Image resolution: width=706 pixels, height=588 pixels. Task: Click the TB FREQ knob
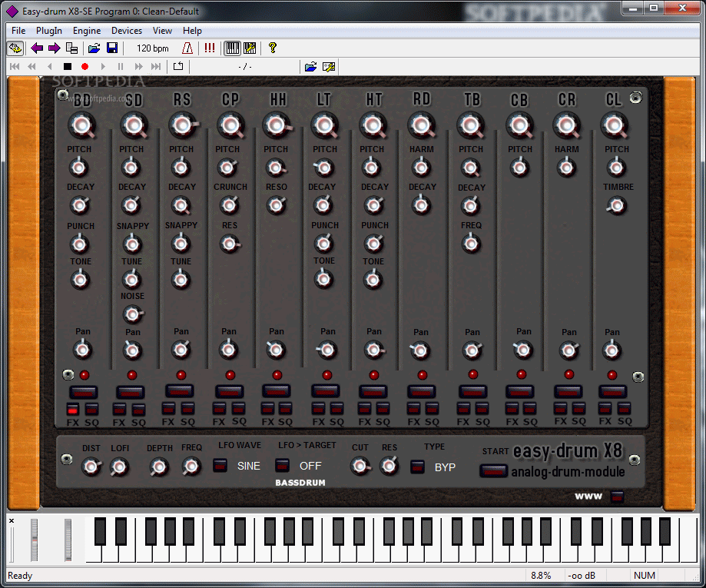point(471,244)
